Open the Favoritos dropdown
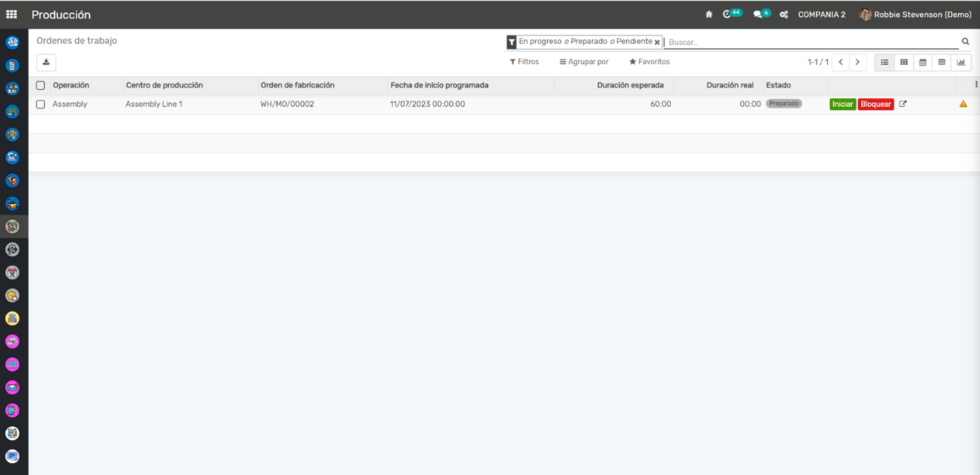Screen dimensions: 980x475 (649, 62)
